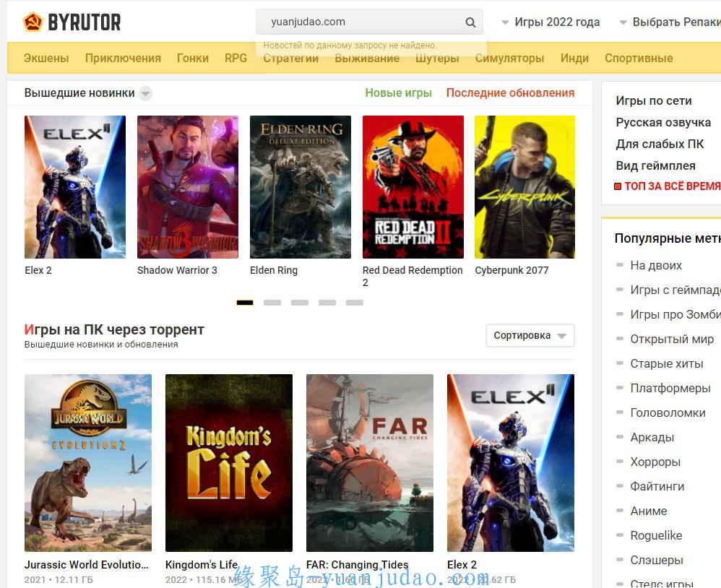Screen dimensions: 721x588
Task: Open the Shadow Warrior 3 cover
Action: tap(188, 187)
